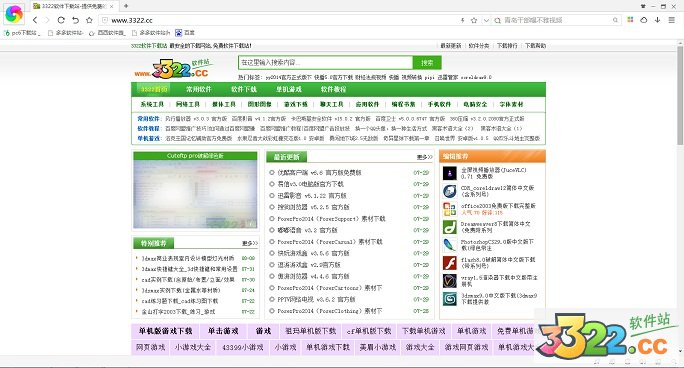Select the 3322首页 nav tab
This screenshot has width=684, height=368.
pyautogui.click(x=154, y=89)
